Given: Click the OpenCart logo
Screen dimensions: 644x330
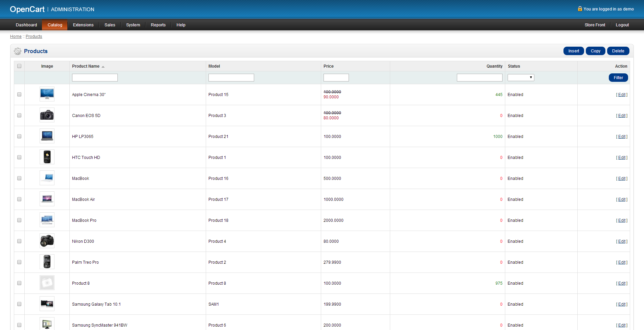Looking at the screenshot, I should pos(27,9).
